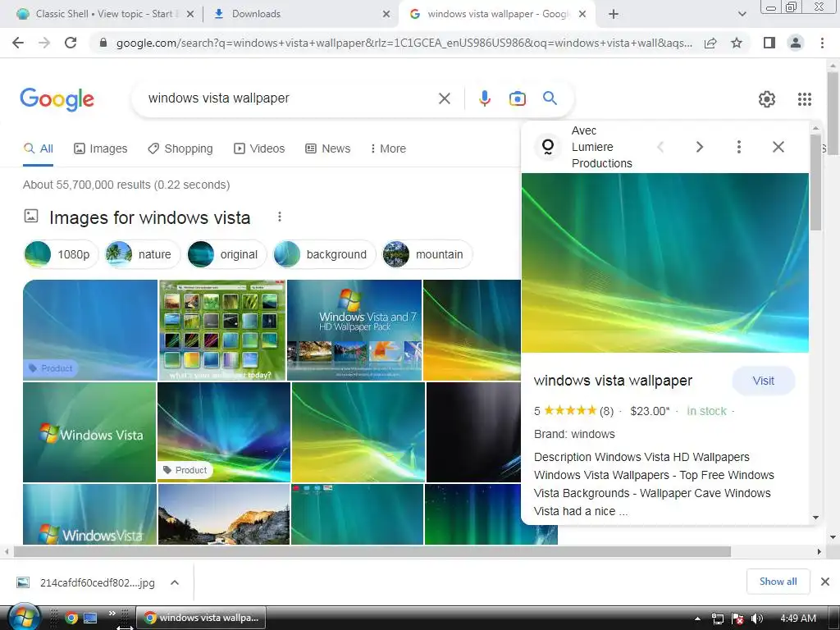Filter images by nature chip

click(x=142, y=254)
